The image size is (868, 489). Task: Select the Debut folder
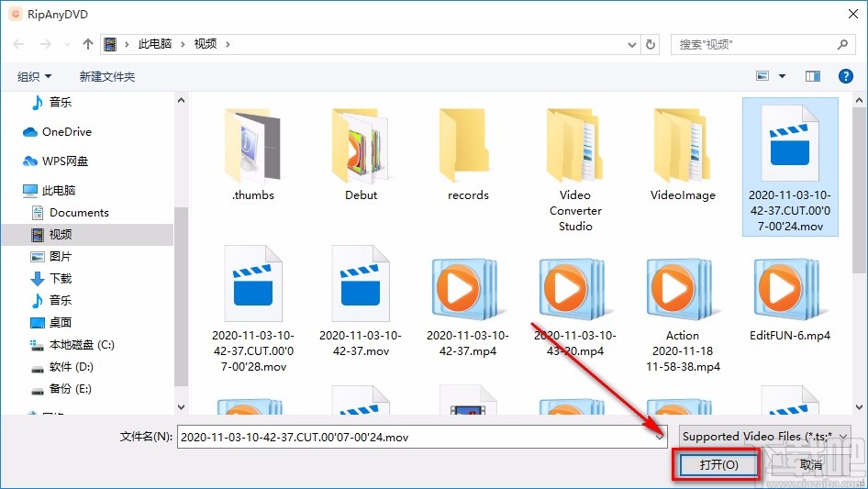point(361,155)
